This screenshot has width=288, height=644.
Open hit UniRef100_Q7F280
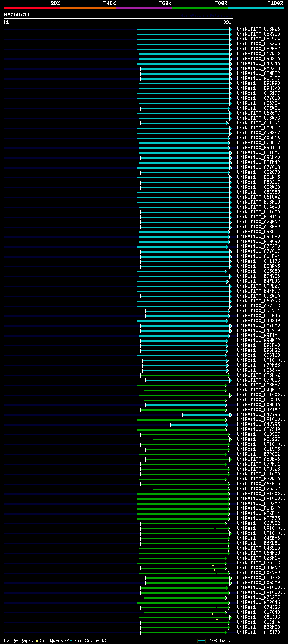tap(259, 246)
